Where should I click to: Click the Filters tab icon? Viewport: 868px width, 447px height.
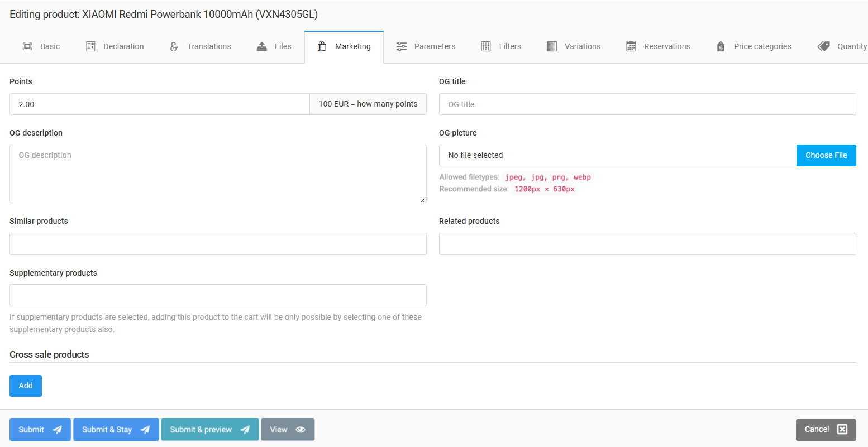click(x=486, y=46)
